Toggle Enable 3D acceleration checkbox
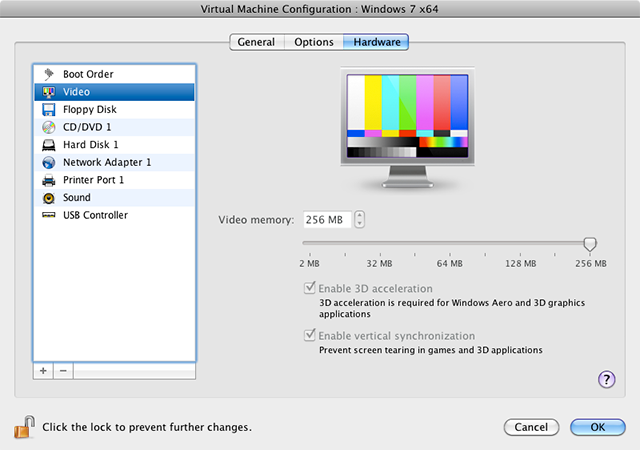 point(310,288)
